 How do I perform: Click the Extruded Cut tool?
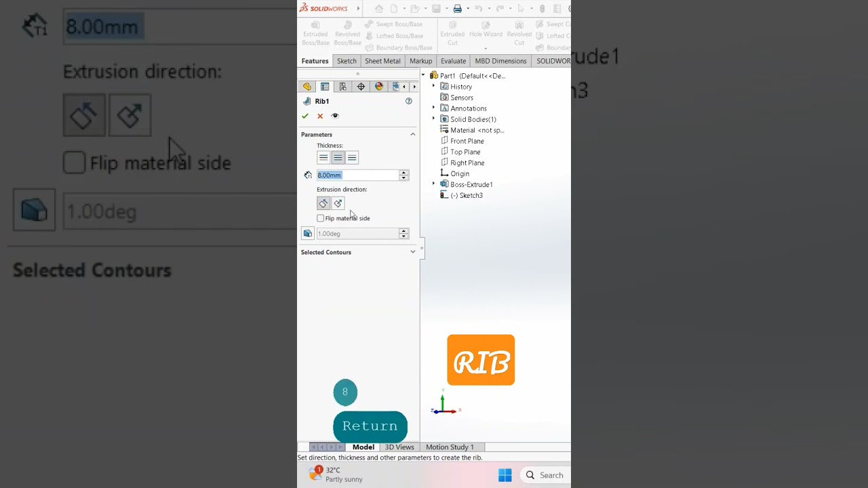point(452,34)
